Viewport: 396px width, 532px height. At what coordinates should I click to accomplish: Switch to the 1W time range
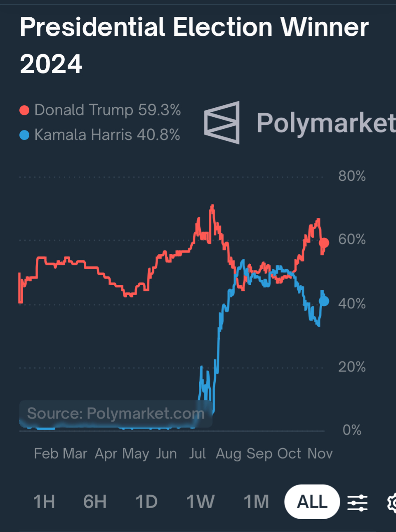click(x=200, y=502)
